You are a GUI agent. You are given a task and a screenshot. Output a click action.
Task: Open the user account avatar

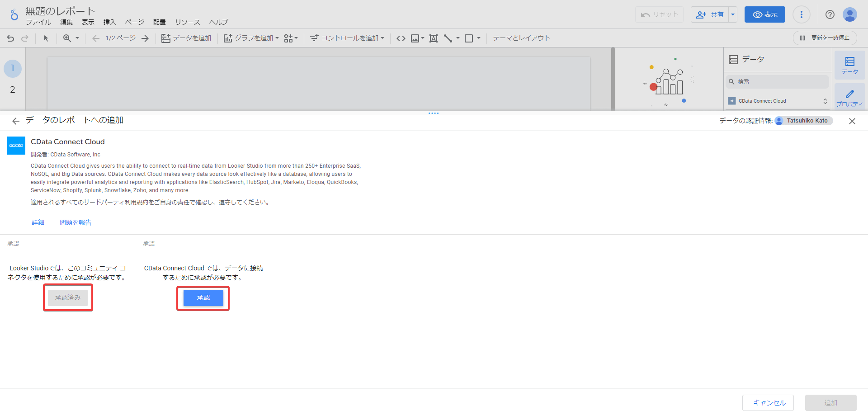coord(850,14)
